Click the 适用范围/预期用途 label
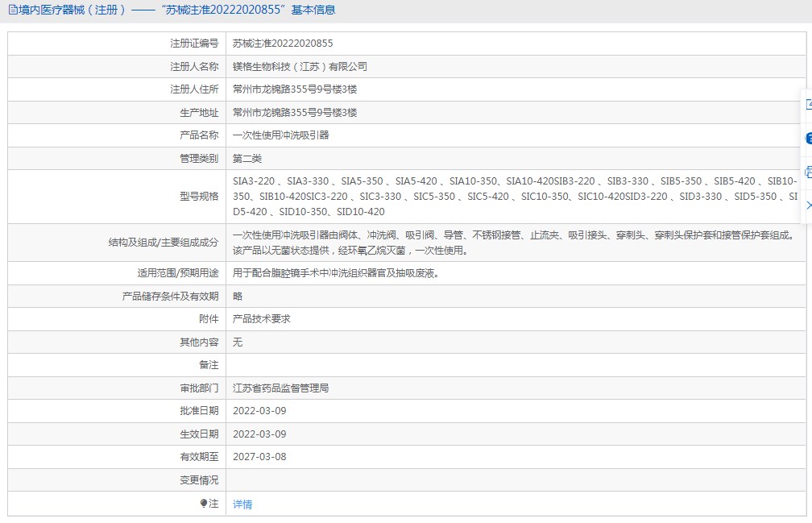The image size is (812, 523). [177, 273]
